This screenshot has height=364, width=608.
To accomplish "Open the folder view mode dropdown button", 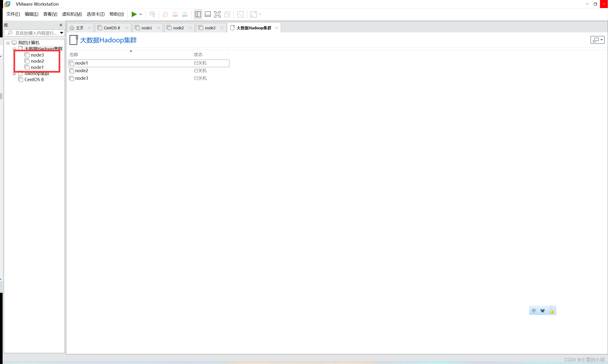I will click(597, 40).
